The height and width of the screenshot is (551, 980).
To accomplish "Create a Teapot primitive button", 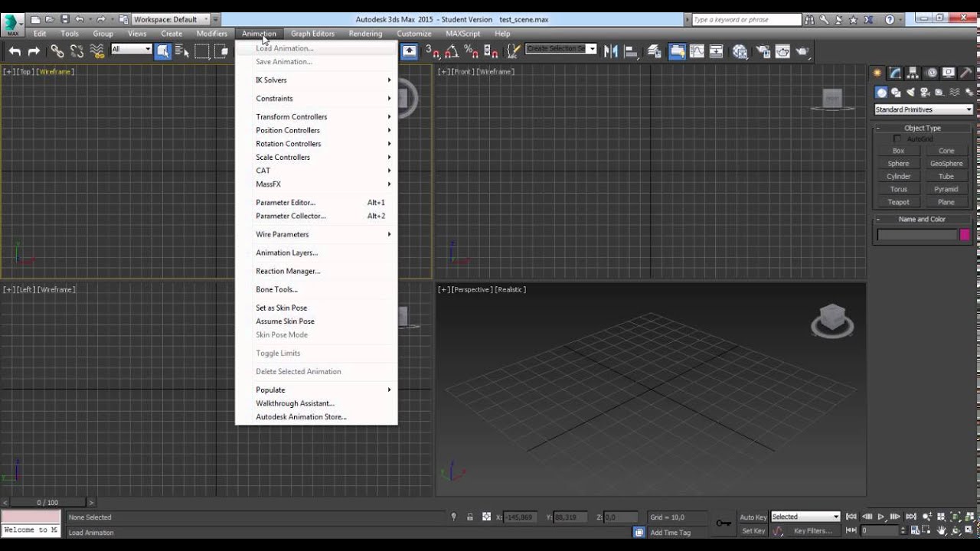I will point(899,202).
